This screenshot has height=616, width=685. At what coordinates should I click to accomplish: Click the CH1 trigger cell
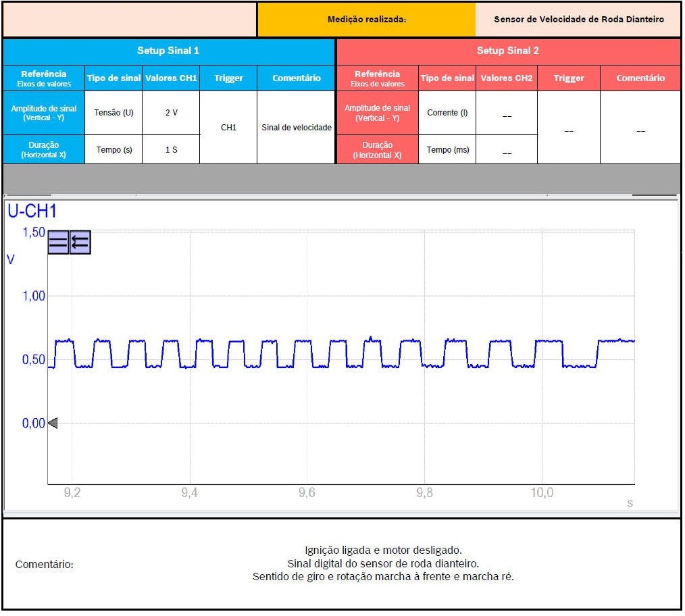228,128
